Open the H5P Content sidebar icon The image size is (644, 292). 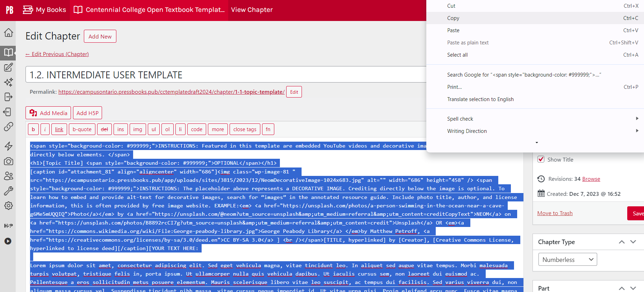(8, 226)
